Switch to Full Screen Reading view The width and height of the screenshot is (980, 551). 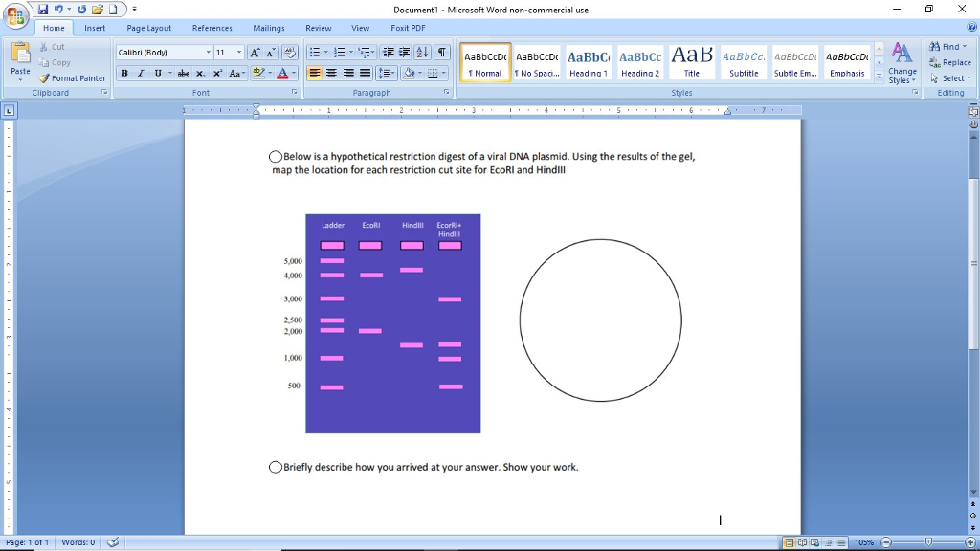click(x=802, y=541)
